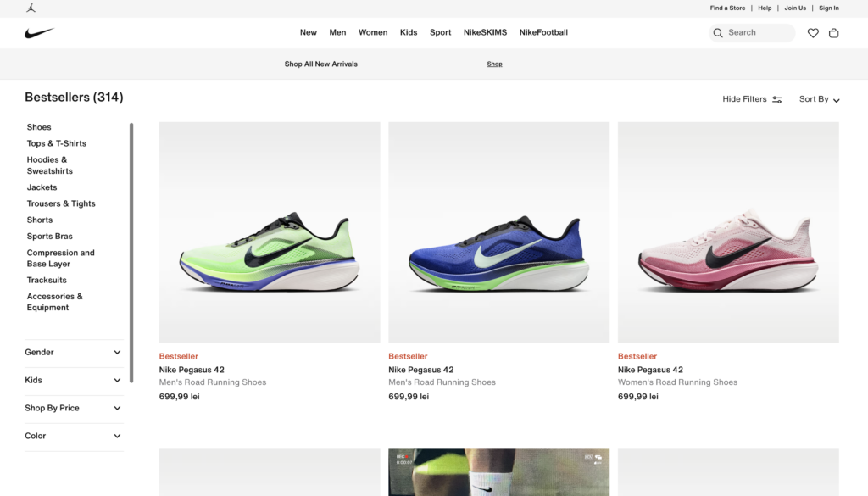Open the Sort By dropdown

pyautogui.click(x=820, y=99)
